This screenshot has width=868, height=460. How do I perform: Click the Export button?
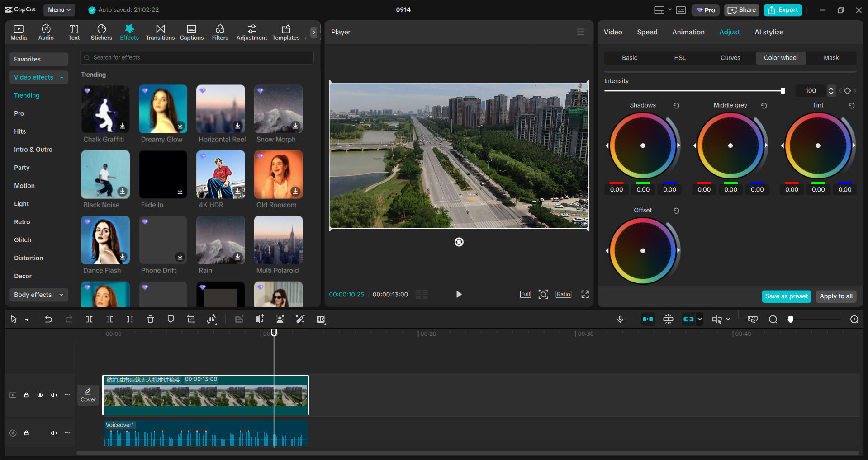click(x=783, y=10)
